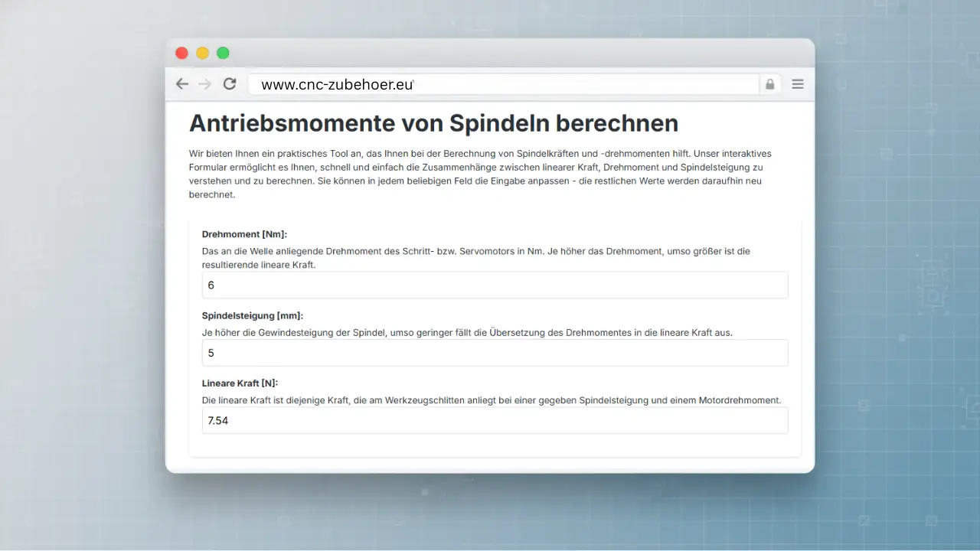Viewport: 980px width, 551px height.
Task: Select the description 'Je höher die Gewindesteigung der Spindel'
Action: tap(467, 333)
